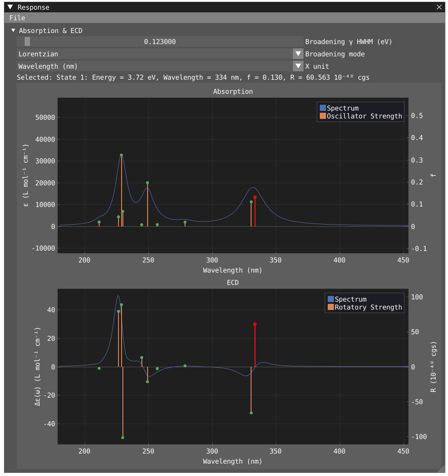The image size is (448, 476).
Task: Select the red highlighted state marker in Absorption
Action: click(255, 197)
